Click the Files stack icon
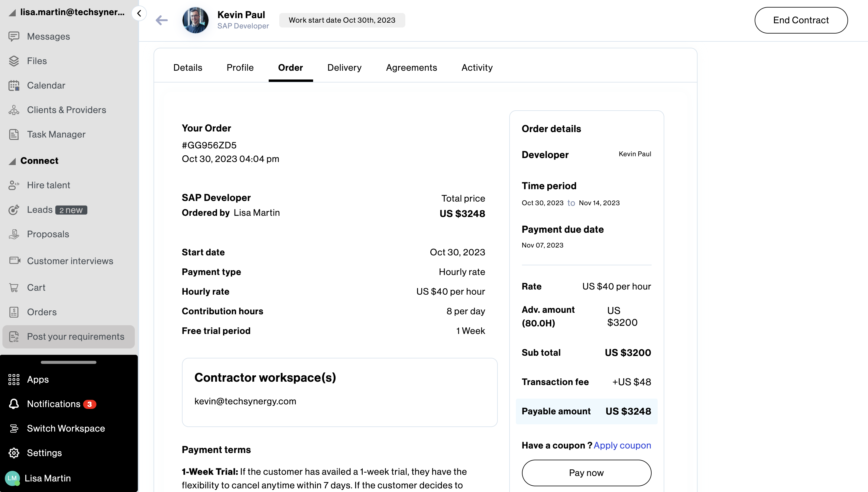This screenshot has width=868, height=492. (14, 61)
